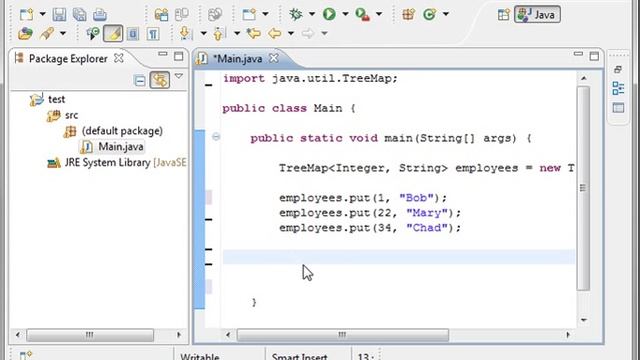Click the Open Perspective icon
The width and height of the screenshot is (640, 360).
pos(504,15)
